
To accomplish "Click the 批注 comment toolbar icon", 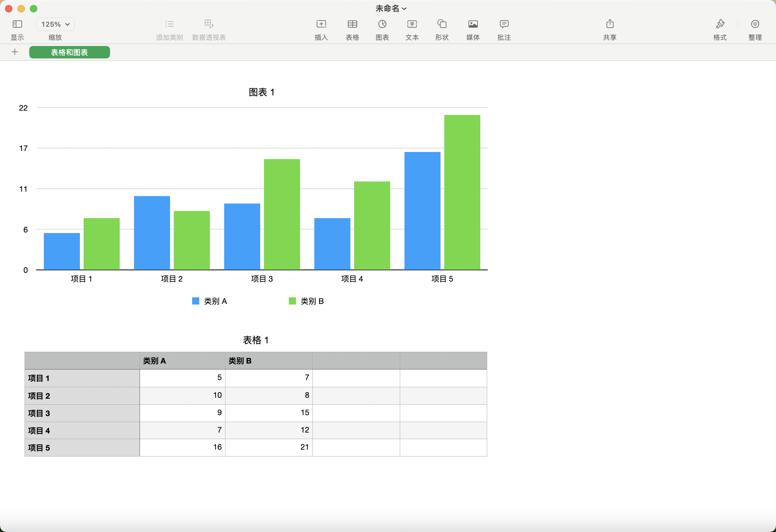I will point(504,24).
